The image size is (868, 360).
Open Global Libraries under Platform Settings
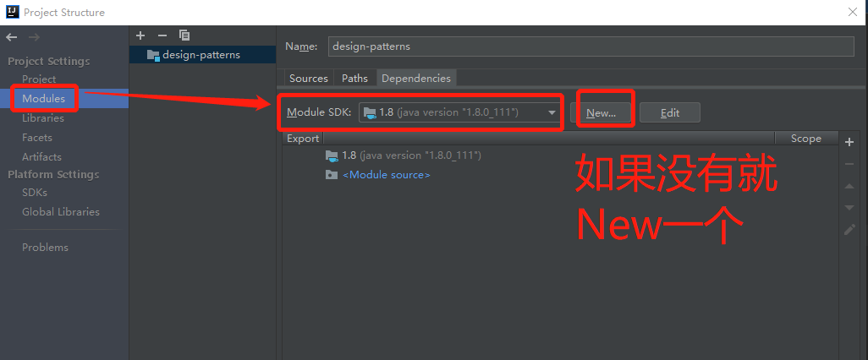(x=60, y=212)
